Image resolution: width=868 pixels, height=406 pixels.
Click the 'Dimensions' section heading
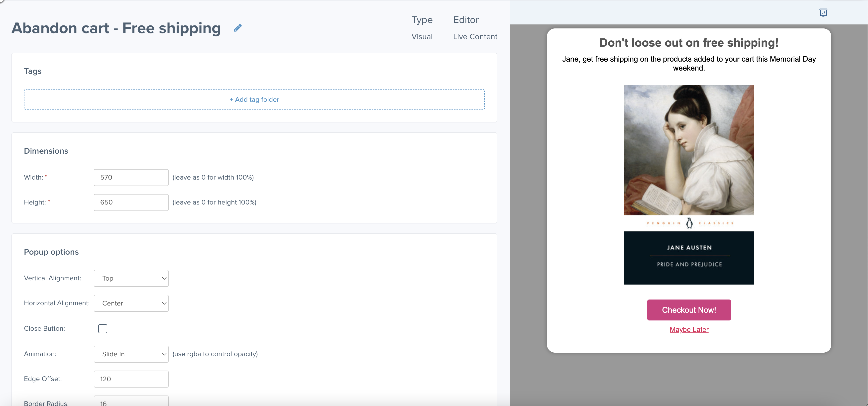pos(46,151)
